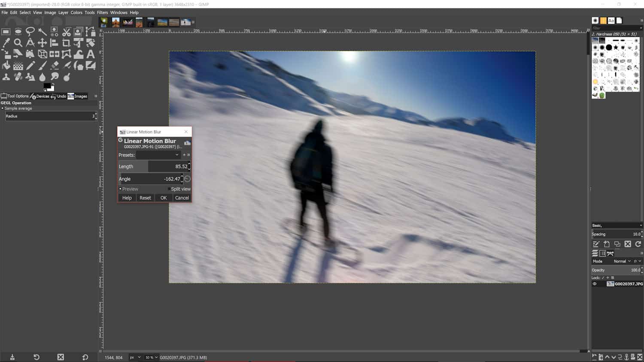Image resolution: width=644 pixels, height=362 pixels.
Task: Open the File menu
Action: [5, 12]
